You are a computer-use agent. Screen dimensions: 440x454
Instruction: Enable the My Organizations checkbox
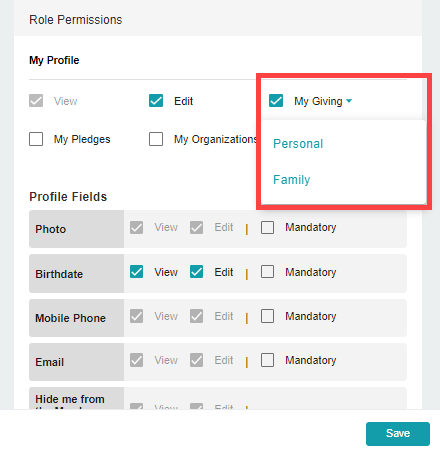156,139
